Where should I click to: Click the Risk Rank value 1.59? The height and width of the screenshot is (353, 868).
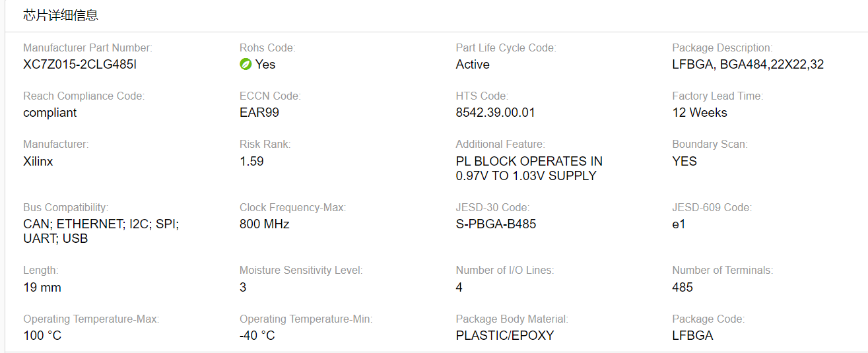(x=251, y=161)
